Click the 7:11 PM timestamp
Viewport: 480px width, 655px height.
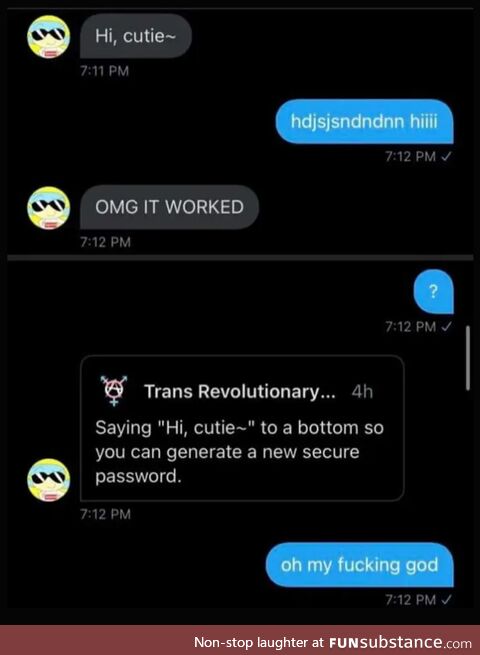point(104,71)
